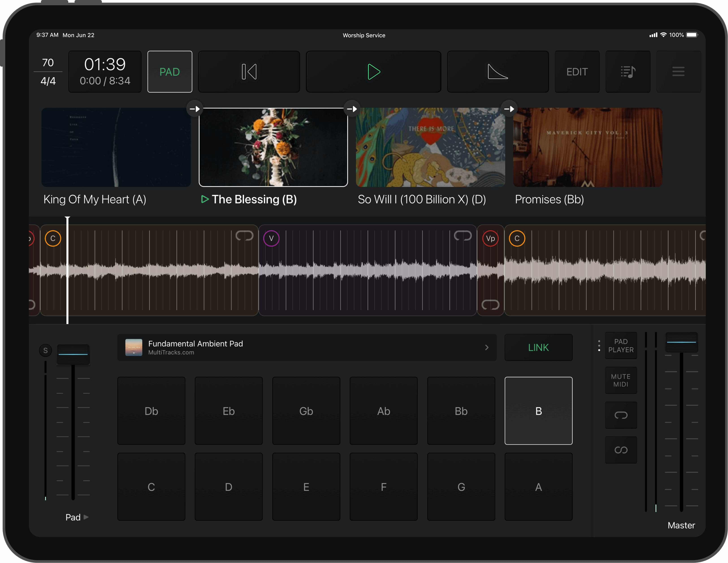This screenshot has height=563, width=728.
Task: Switch to the PAD PLAYER view
Action: (621, 346)
